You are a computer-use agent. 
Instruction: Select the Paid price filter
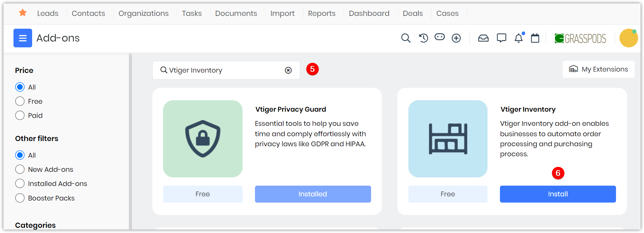click(20, 115)
